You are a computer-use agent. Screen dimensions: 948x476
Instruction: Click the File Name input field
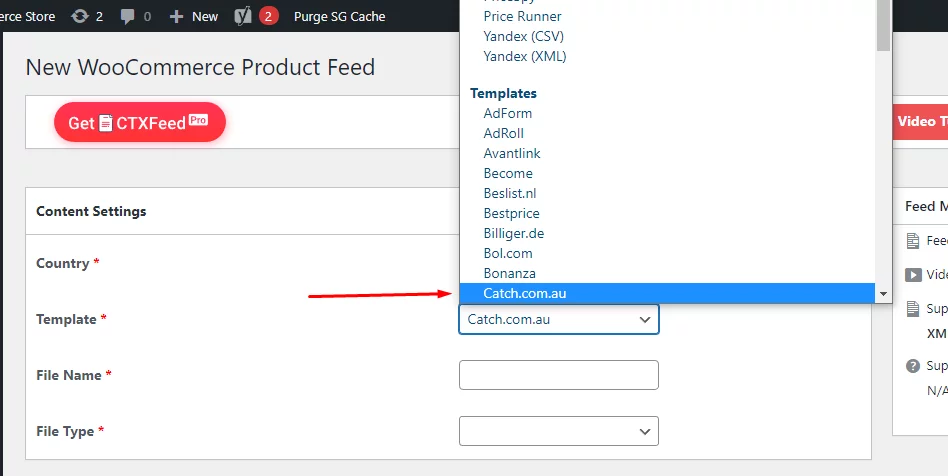pyautogui.click(x=559, y=375)
